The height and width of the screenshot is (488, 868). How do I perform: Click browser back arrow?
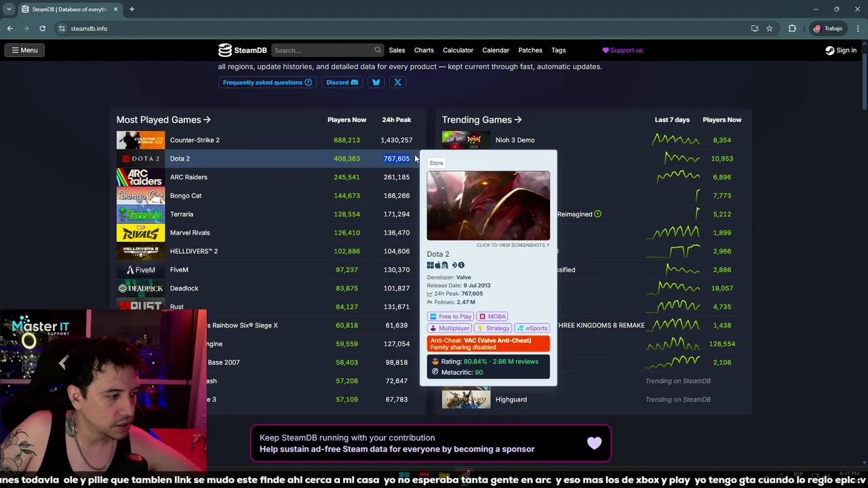(x=9, y=28)
